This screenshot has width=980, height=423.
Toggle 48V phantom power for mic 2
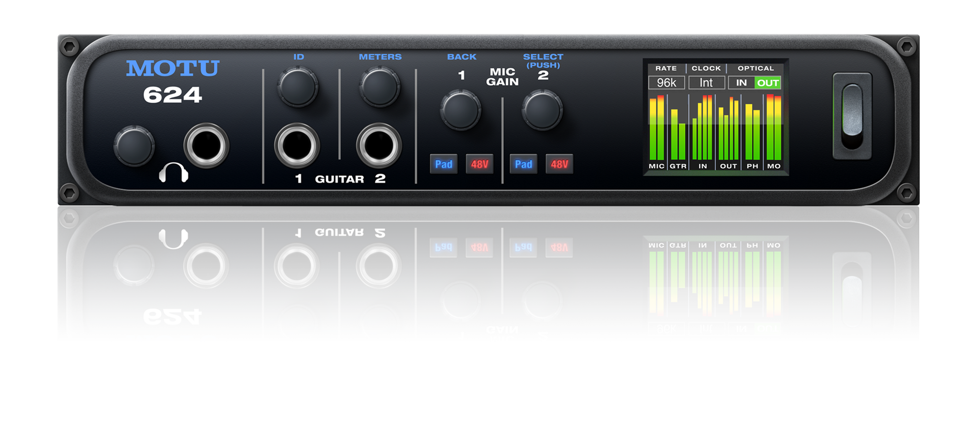point(559,164)
